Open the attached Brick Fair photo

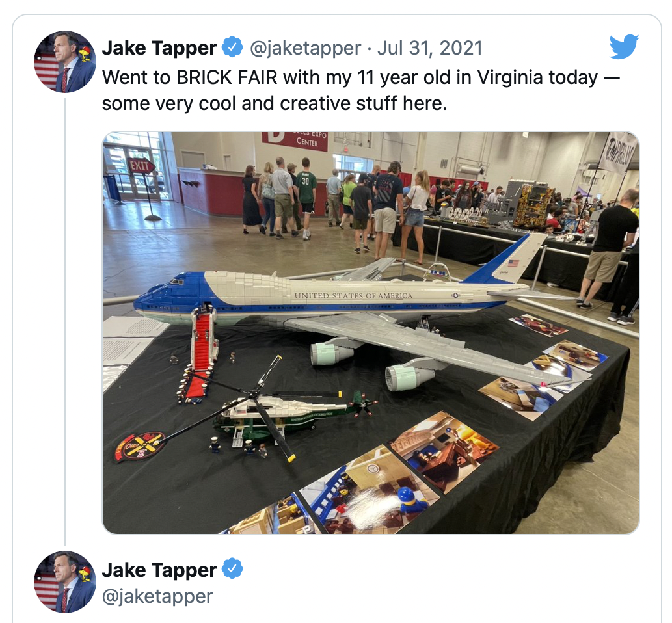(x=371, y=332)
